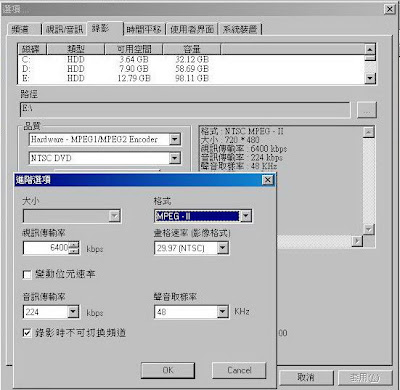Expand the 29.97 (NTSC) frame rate dropdown
Viewport: 400px width, 390px height.
(223, 248)
